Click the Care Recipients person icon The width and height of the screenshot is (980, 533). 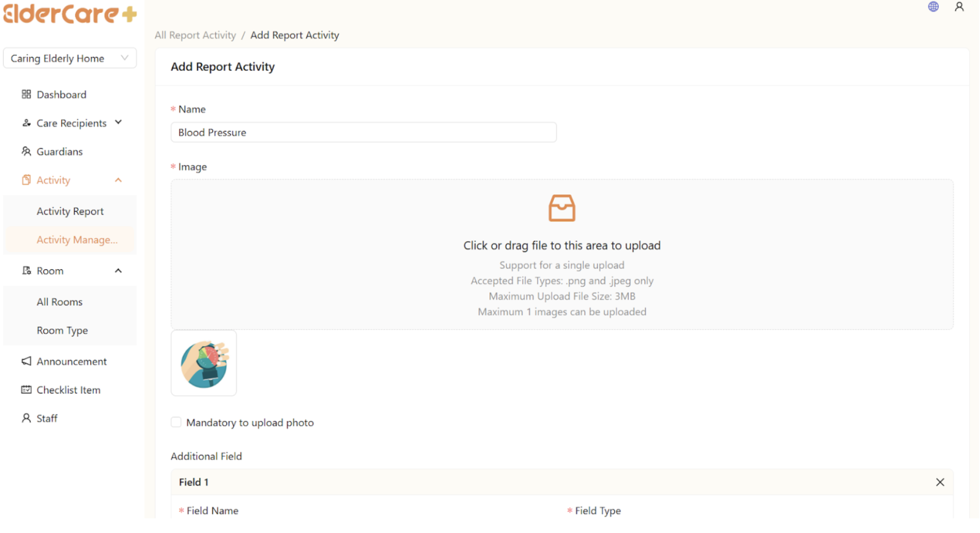click(x=26, y=123)
